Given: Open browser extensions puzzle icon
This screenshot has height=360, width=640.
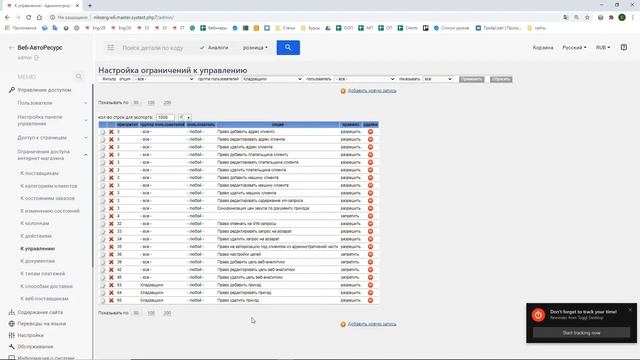Looking at the screenshot, I should click(x=611, y=17).
